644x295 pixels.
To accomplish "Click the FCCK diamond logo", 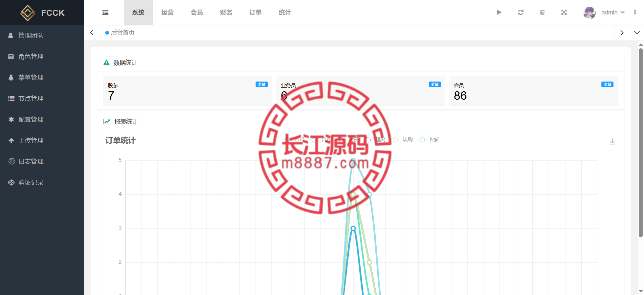I will [x=28, y=13].
